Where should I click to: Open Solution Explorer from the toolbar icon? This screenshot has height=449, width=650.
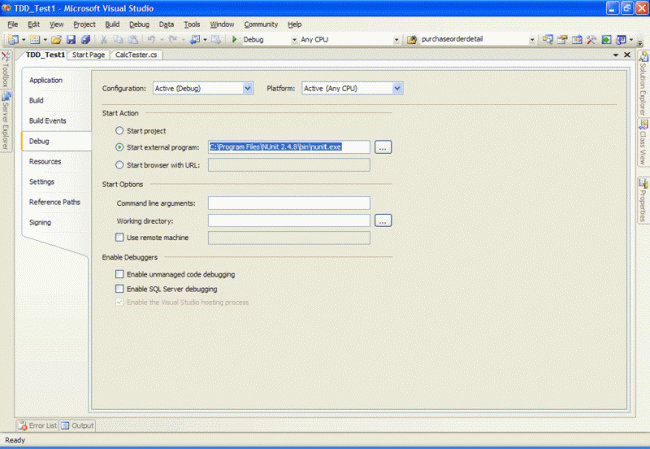coord(548,39)
